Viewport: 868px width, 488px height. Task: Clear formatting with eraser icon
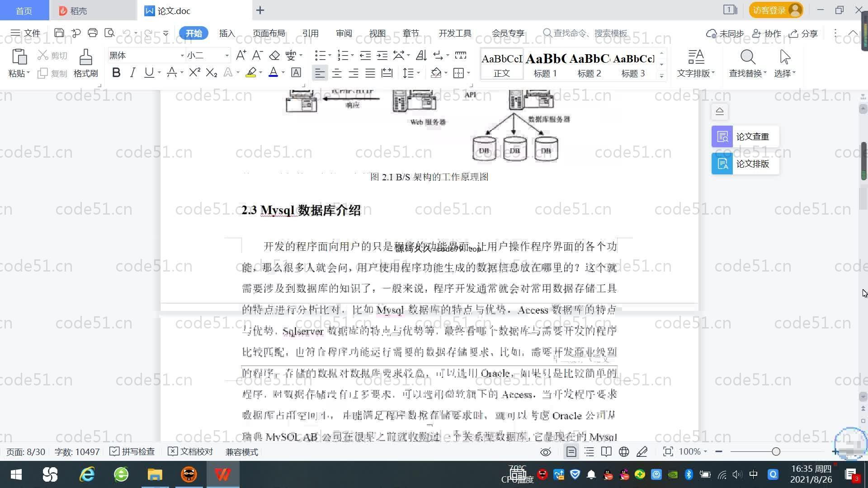pyautogui.click(x=274, y=55)
